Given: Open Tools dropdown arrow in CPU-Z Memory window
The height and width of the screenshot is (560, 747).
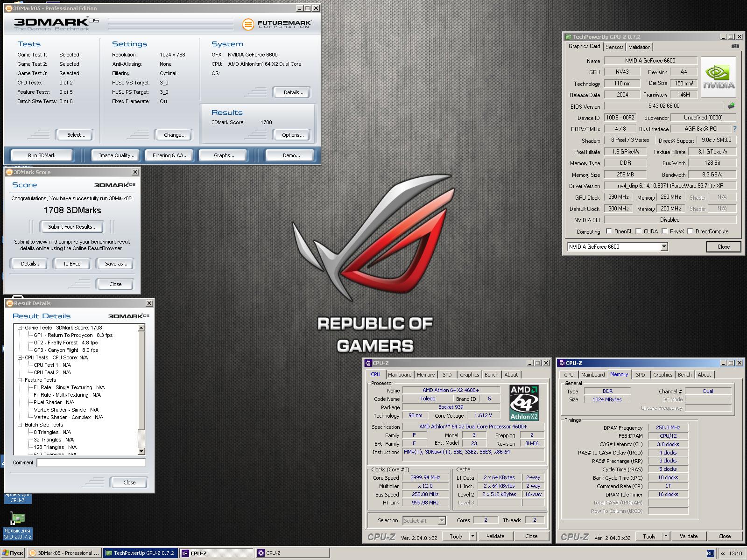Looking at the screenshot, I should pyautogui.click(x=666, y=536).
